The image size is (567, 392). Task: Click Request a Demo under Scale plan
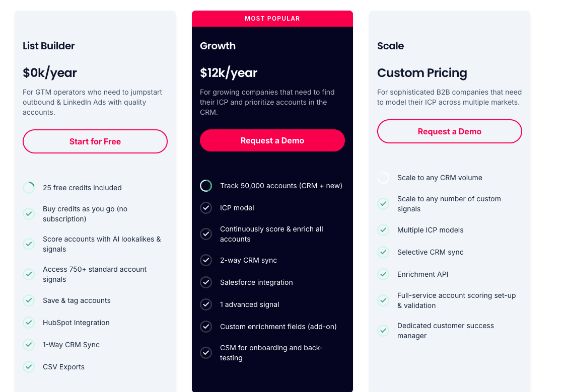[x=450, y=131]
